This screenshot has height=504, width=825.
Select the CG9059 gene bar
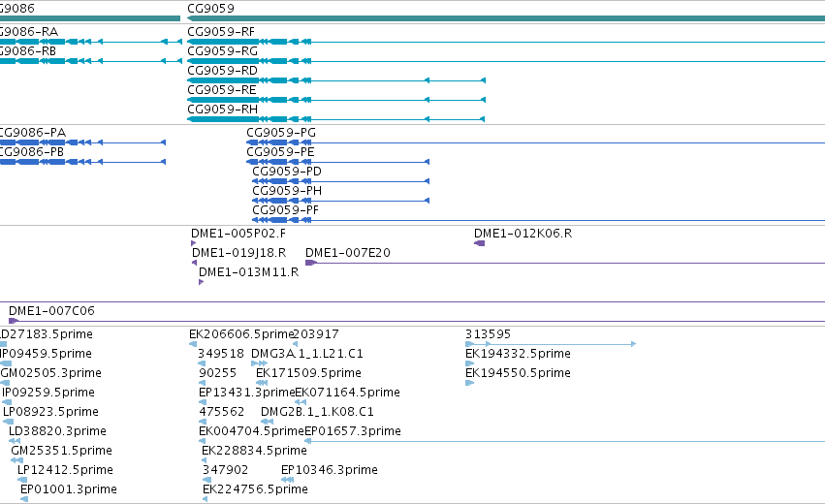click(x=506, y=18)
